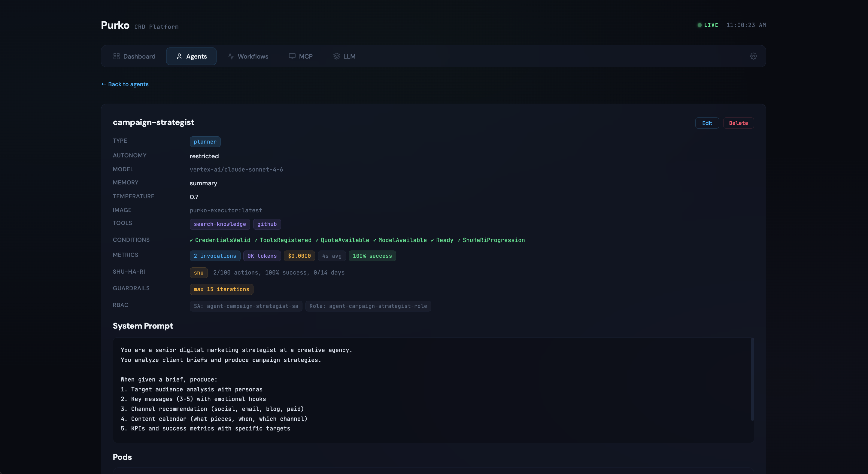Click the Purko logo title

tap(115, 25)
